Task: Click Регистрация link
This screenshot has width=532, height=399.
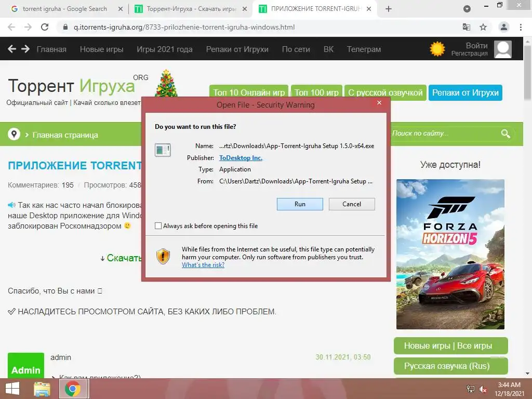Action: click(x=469, y=54)
